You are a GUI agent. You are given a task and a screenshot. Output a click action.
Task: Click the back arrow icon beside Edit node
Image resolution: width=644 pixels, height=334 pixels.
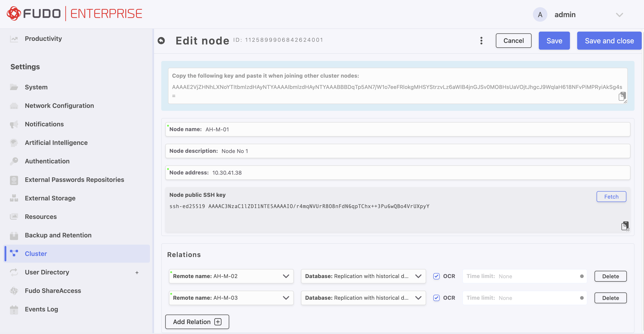161,40
